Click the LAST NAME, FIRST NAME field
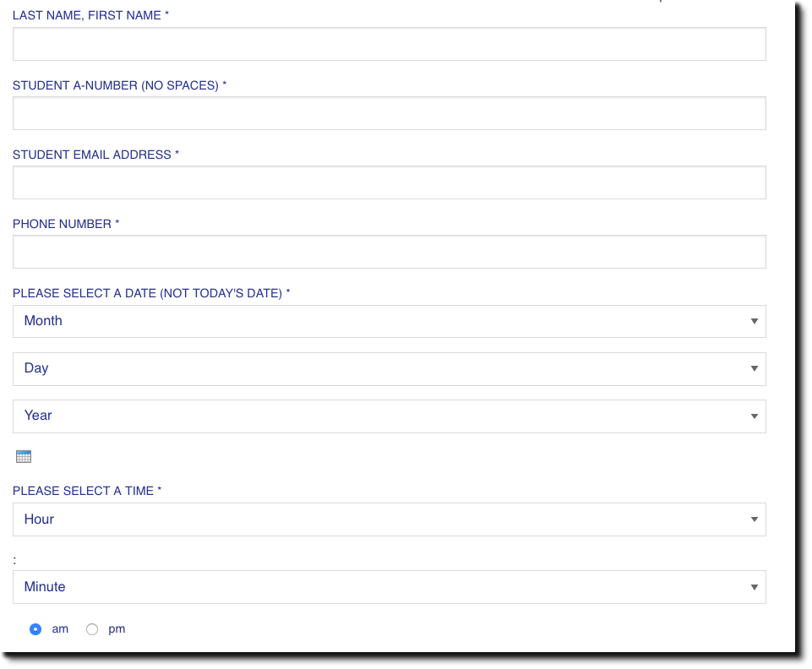Screen dimensions: 812x669 point(389,43)
